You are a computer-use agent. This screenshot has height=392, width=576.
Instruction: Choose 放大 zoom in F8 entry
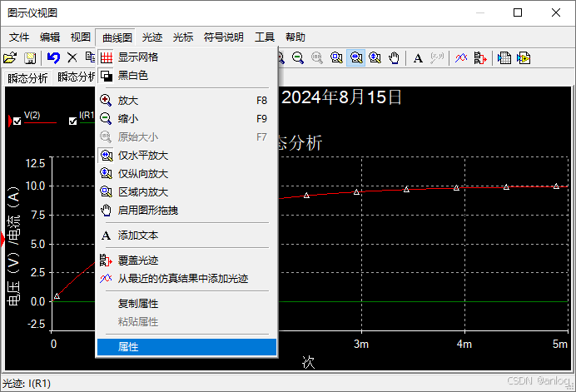186,101
